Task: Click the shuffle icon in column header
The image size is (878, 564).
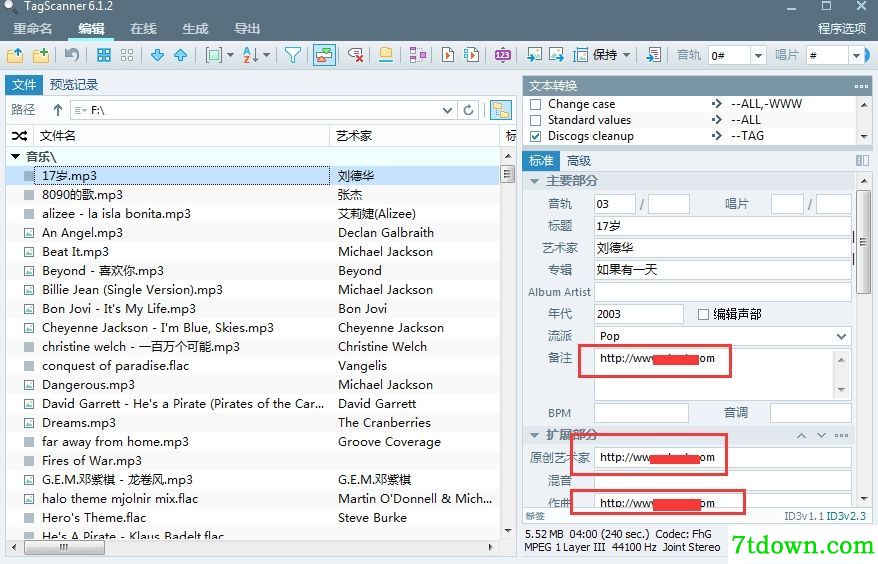Action: tap(20, 136)
